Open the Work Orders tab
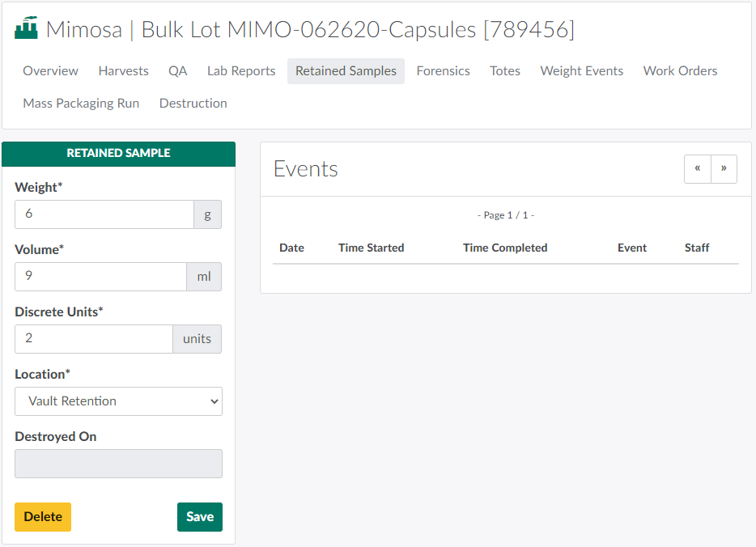Viewport: 756px width, 547px height. click(x=680, y=71)
